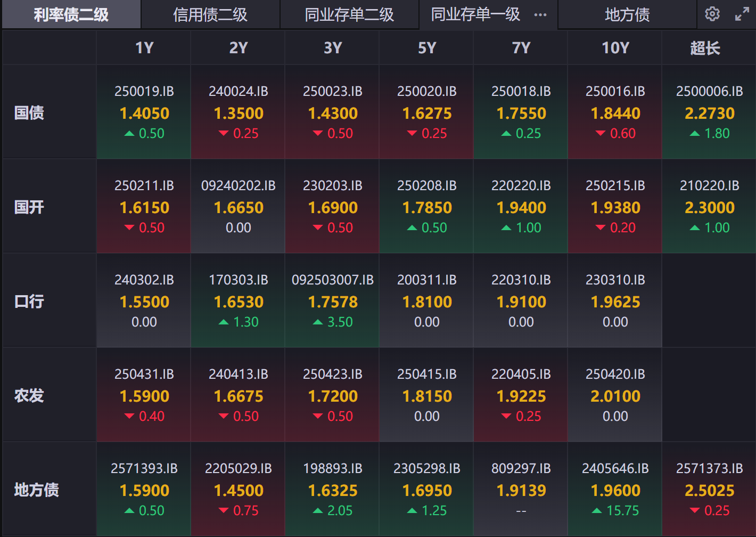Switch to the 同业存单二级 tab
The image size is (756, 537).
(x=349, y=15)
